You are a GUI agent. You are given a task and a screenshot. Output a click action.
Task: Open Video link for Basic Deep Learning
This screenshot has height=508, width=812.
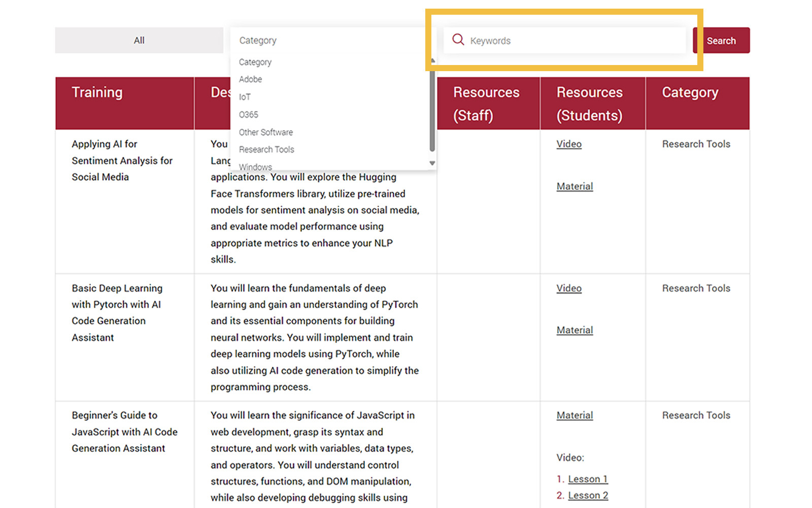[569, 288]
